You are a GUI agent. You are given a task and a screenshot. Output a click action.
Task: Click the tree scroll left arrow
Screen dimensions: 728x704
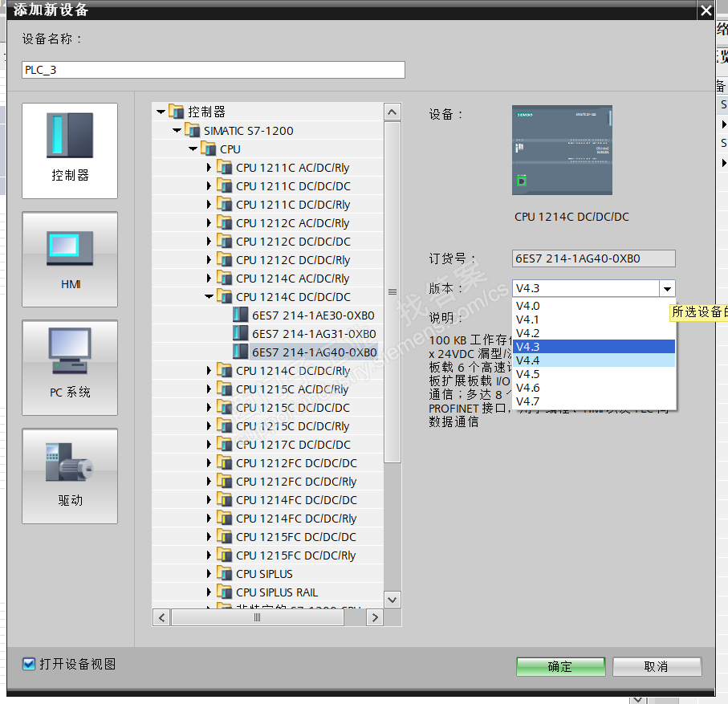click(161, 617)
